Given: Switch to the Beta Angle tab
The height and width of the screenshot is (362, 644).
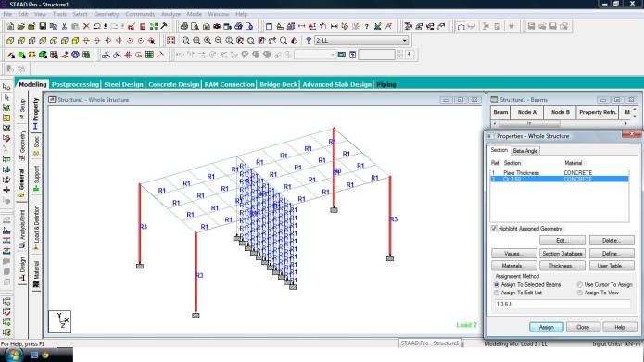Looking at the screenshot, I should [x=524, y=151].
